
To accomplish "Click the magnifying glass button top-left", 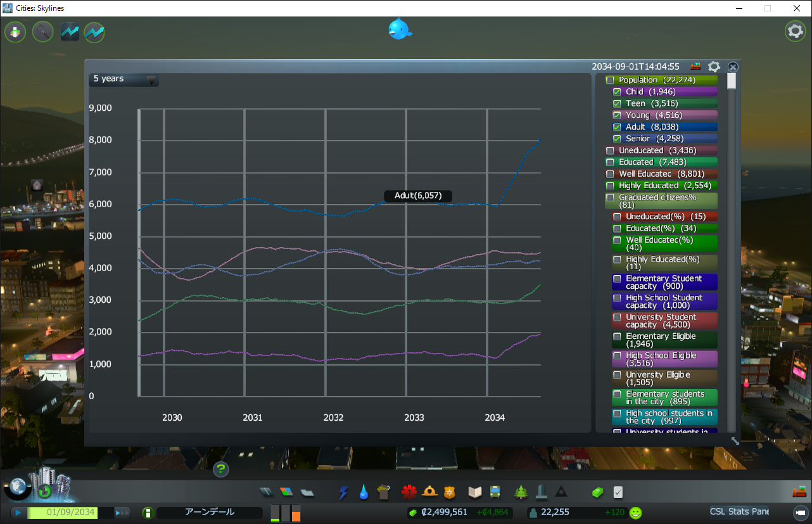I will [x=42, y=32].
